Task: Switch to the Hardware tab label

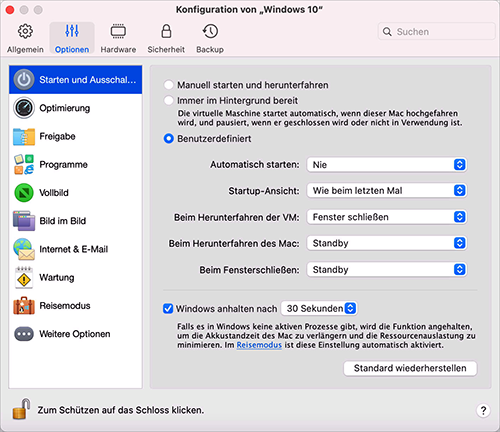Action: (x=118, y=50)
